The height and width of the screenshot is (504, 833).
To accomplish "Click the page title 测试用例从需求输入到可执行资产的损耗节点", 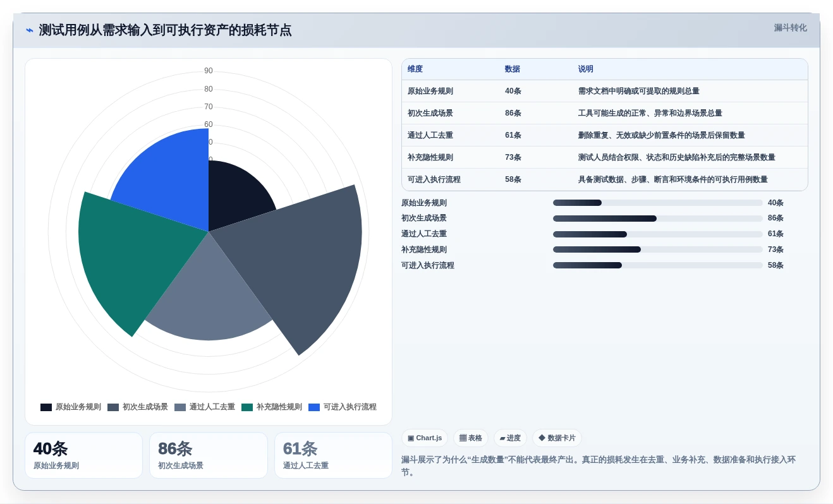I will (x=165, y=30).
